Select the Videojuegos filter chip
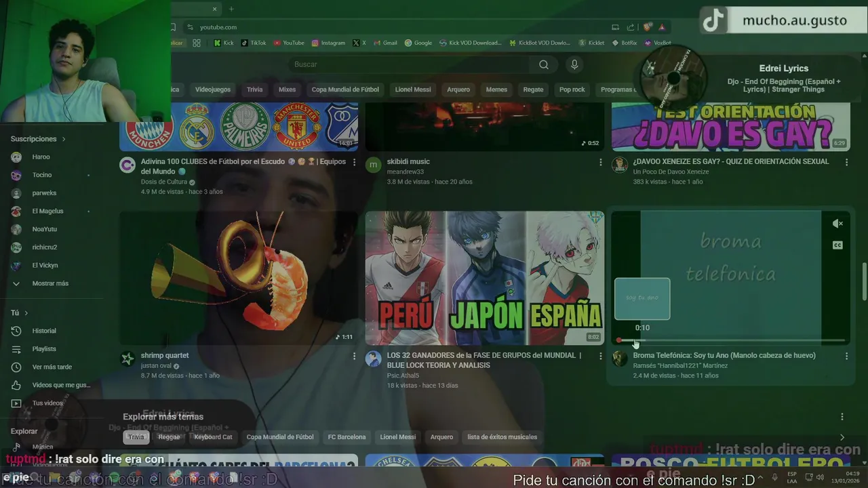Screen dimensions: 868x488 click(213, 89)
